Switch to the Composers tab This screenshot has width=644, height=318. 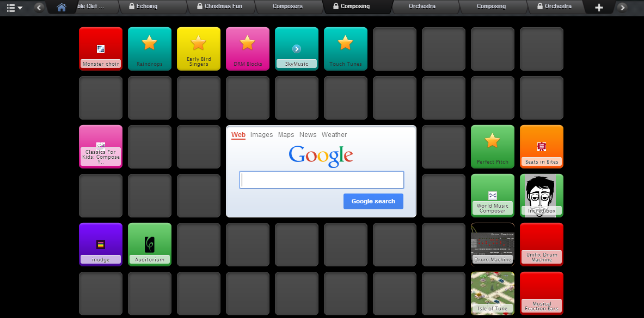pyautogui.click(x=288, y=7)
